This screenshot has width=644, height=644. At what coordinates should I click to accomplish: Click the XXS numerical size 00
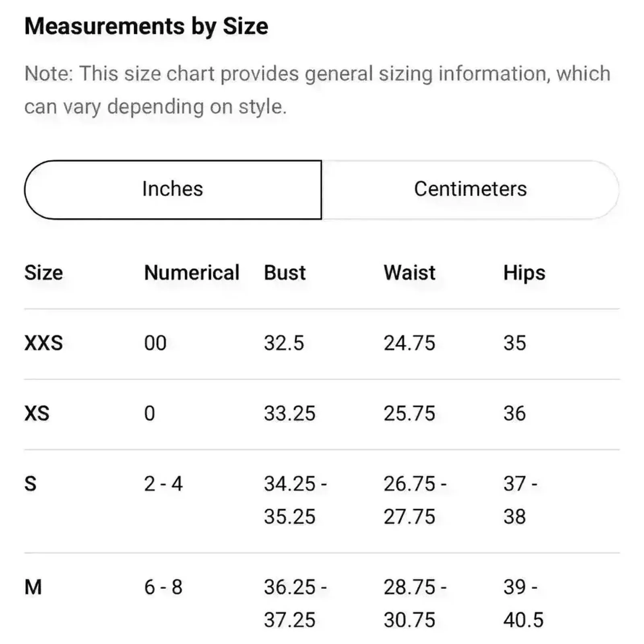click(x=155, y=343)
